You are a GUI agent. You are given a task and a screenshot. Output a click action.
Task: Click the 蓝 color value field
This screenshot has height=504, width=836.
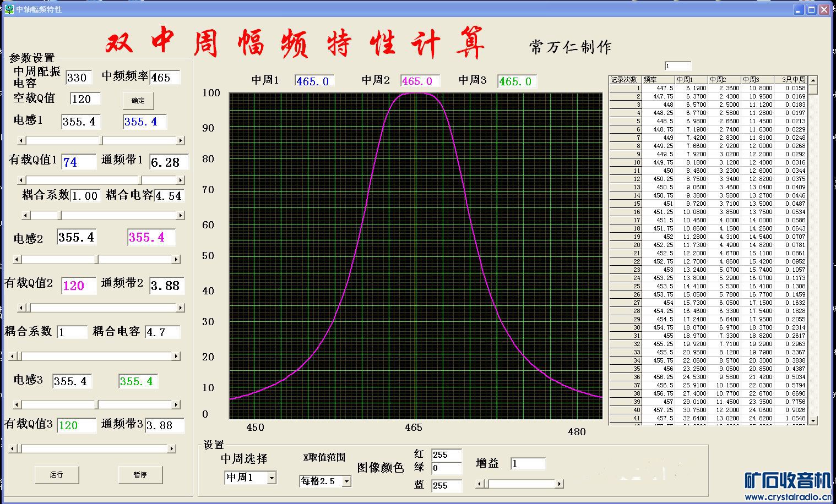(x=446, y=485)
